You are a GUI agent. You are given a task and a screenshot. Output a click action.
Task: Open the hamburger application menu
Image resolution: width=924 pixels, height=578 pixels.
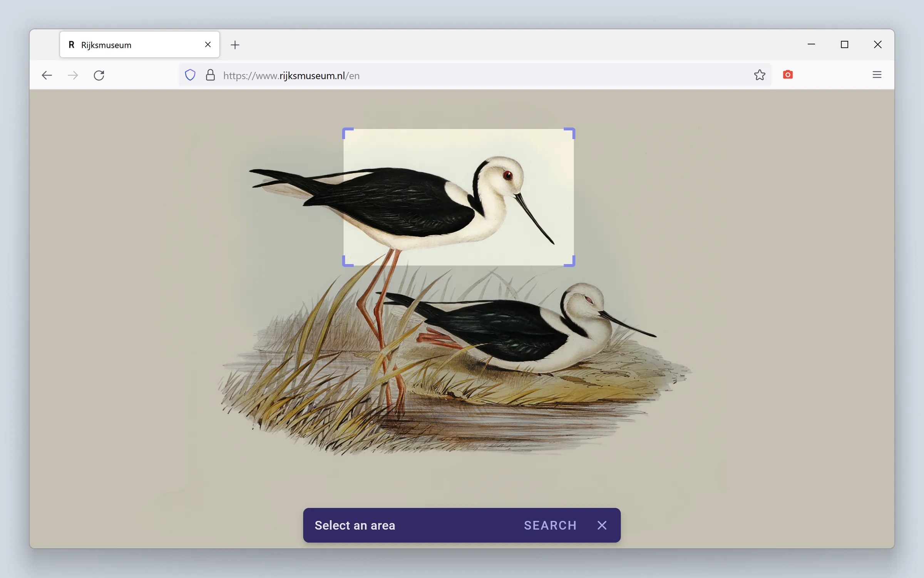[877, 75]
